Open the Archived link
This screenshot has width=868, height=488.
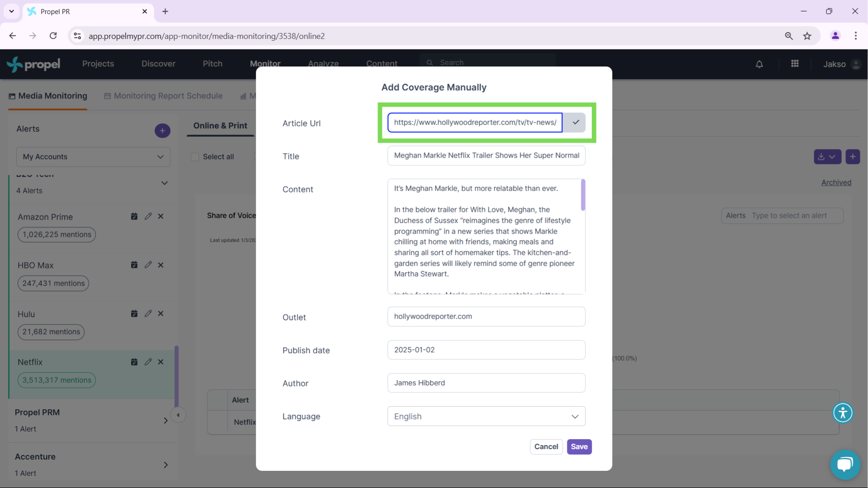pos(836,183)
